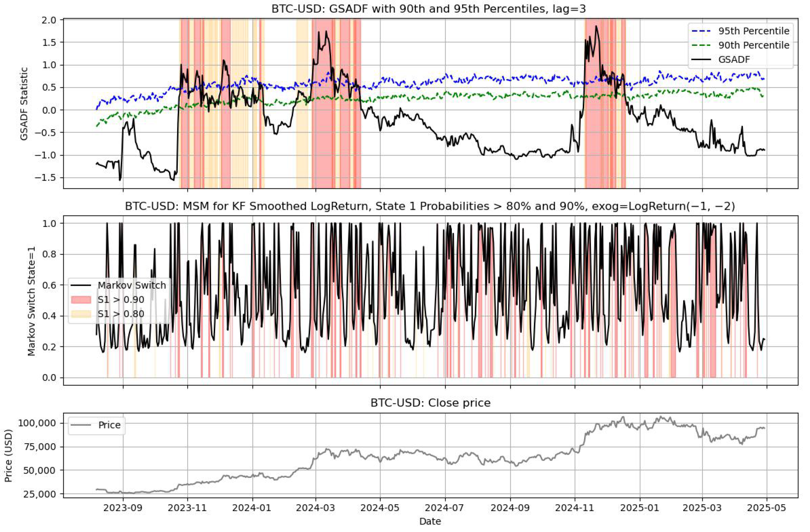Image resolution: width=810 pixels, height=532 pixels.
Task: Click the GSADF chart title
Action: click(x=429, y=9)
